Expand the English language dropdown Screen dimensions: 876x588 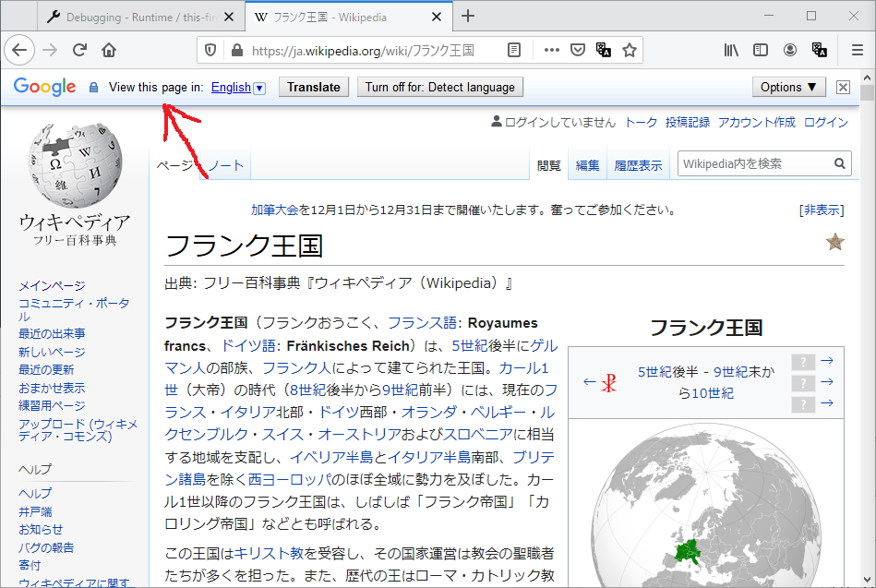(259, 88)
